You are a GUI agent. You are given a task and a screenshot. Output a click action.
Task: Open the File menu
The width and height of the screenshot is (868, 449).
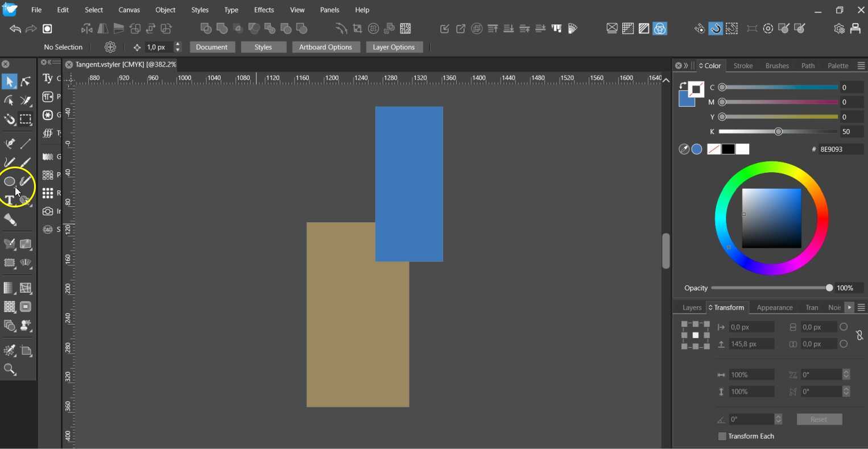coord(36,10)
